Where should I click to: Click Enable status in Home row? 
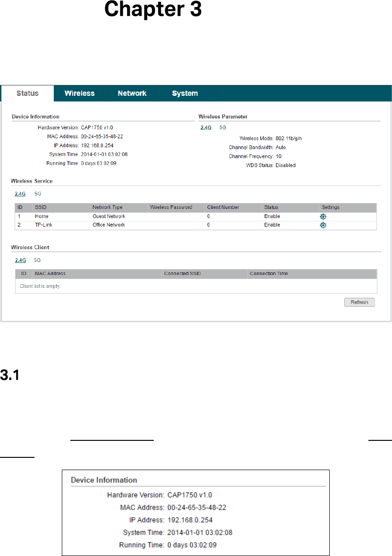(x=272, y=216)
